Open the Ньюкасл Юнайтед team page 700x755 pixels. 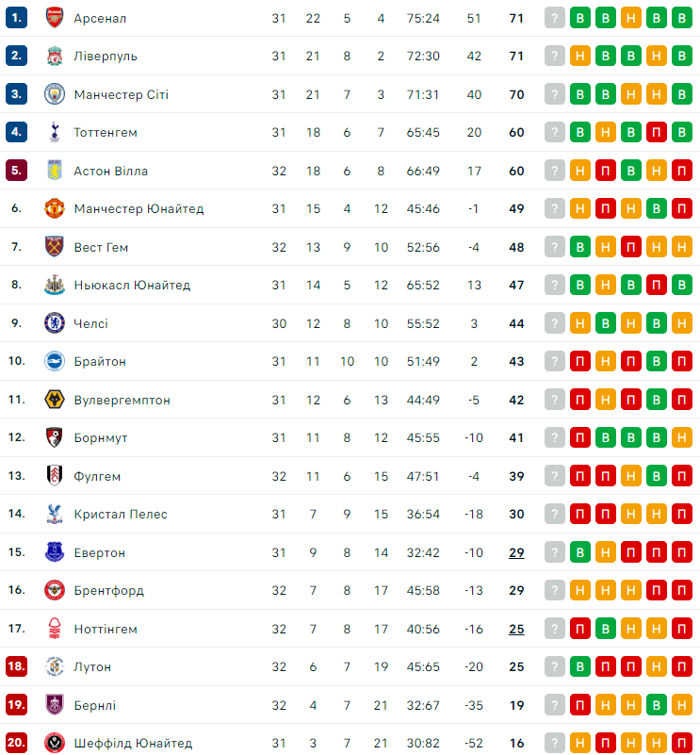pyautogui.click(x=132, y=286)
